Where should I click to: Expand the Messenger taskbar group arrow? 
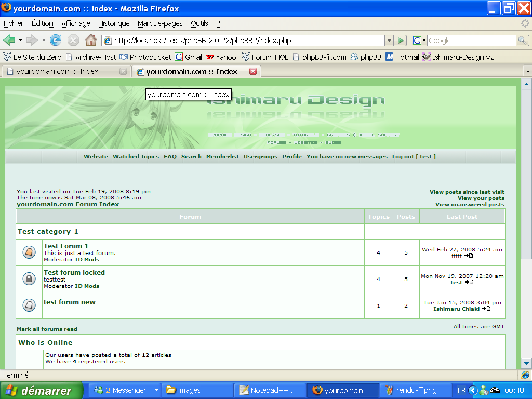156,390
